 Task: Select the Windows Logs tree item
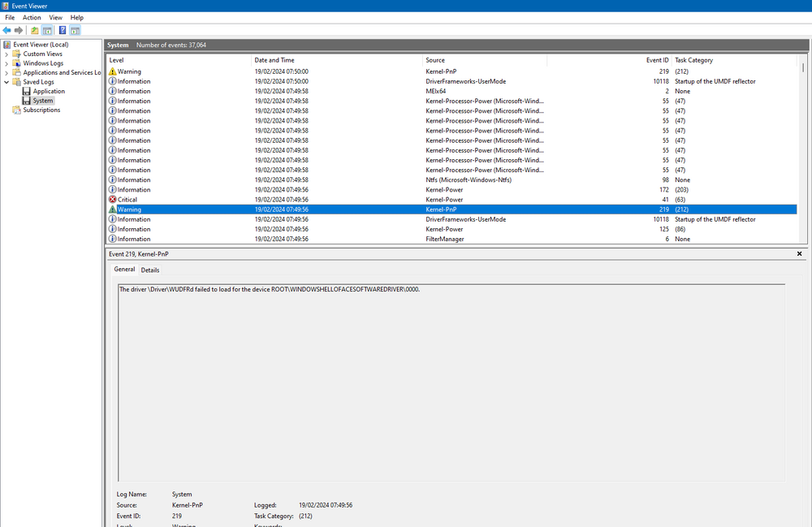point(43,63)
